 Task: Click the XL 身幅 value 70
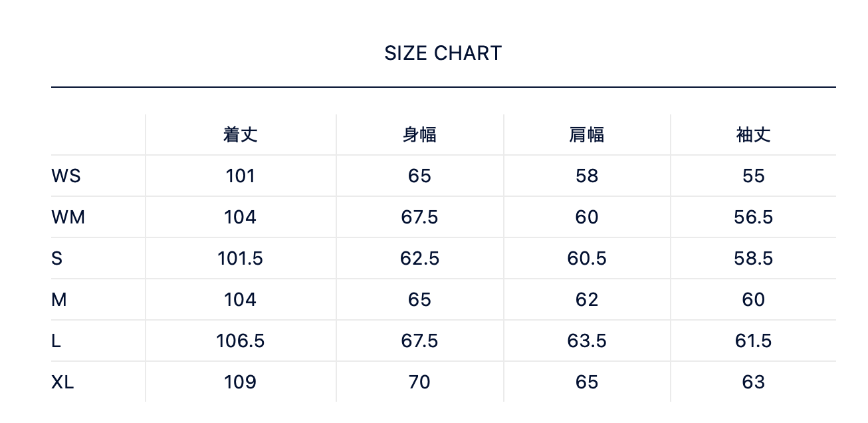[x=419, y=382]
